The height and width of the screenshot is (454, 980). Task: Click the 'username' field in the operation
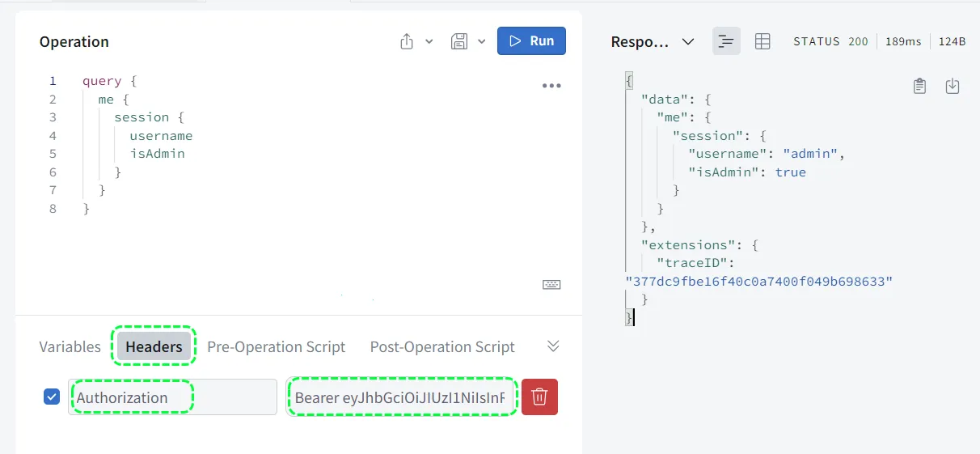pyautogui.click(x=161, y=135)
